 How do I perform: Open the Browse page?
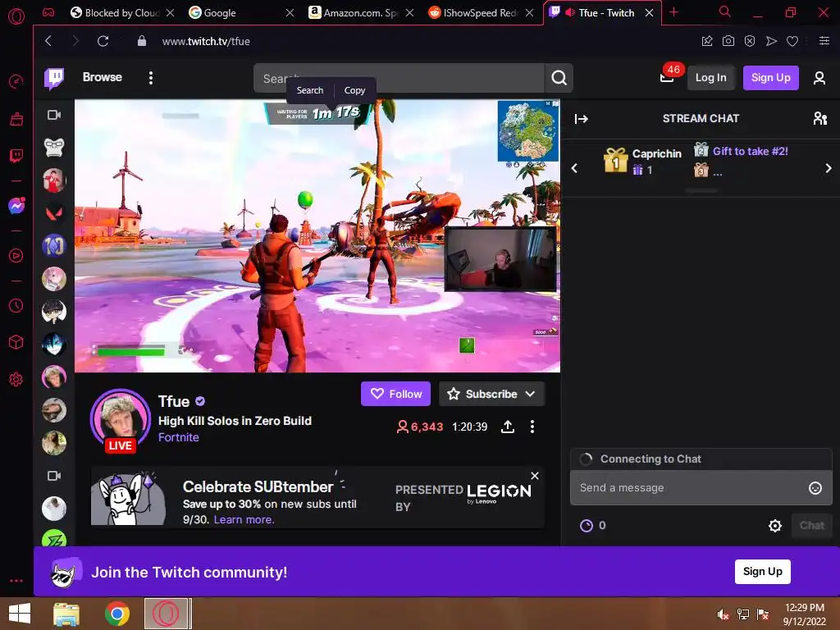[103, 77]
